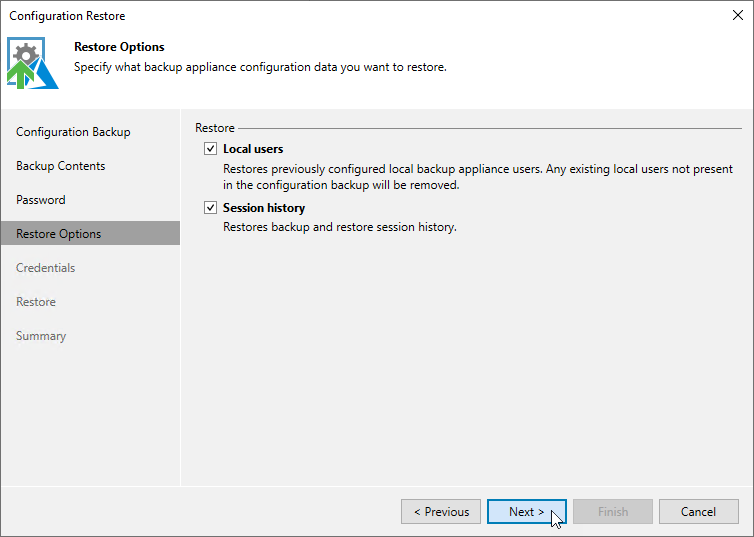
Task: Jump to the Credentials step
Action: pos(46,268)
